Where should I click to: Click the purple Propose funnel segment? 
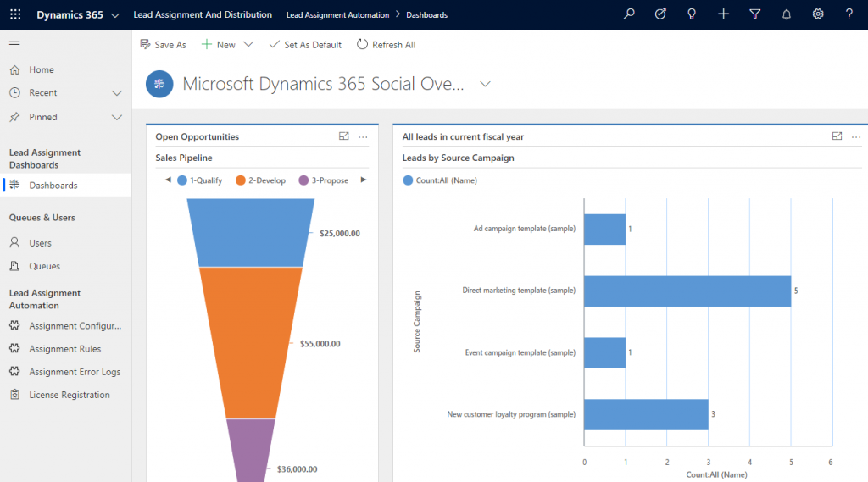[251, 450]
